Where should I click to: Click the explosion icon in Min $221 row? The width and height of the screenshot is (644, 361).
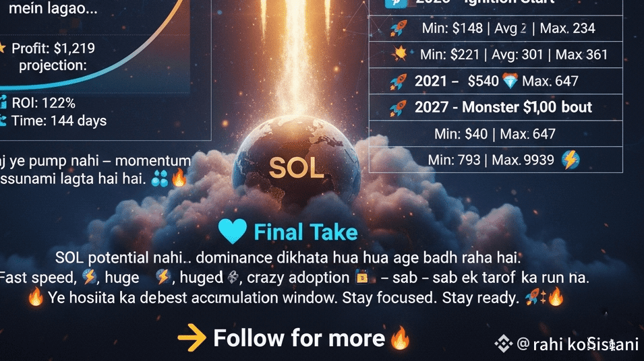[x=400, y=54]
